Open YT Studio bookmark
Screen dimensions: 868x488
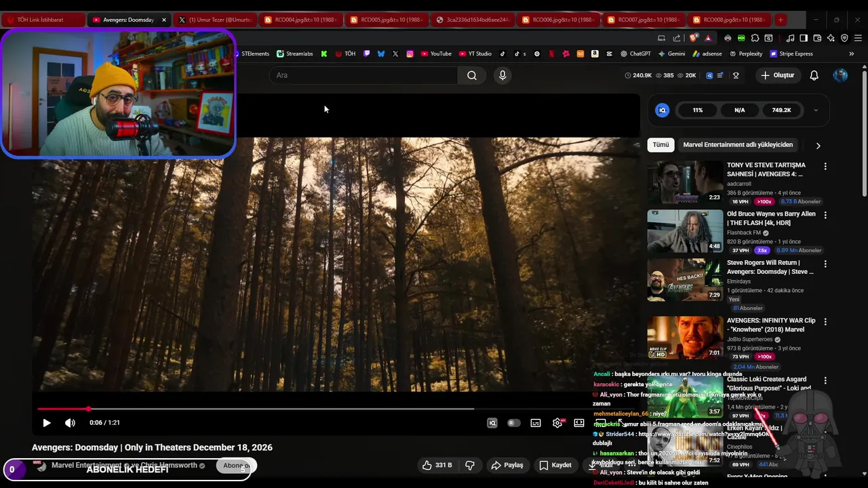click(x=475, y=54)
